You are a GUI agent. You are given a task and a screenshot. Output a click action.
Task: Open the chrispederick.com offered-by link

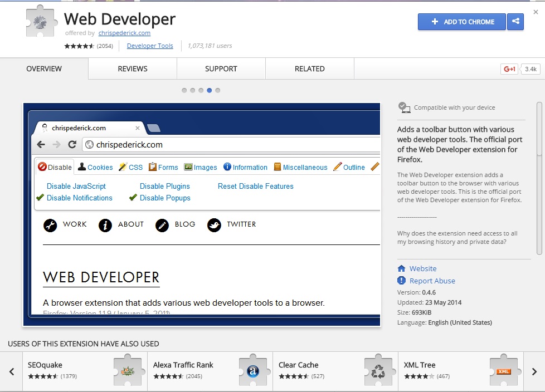click(124, 33)
